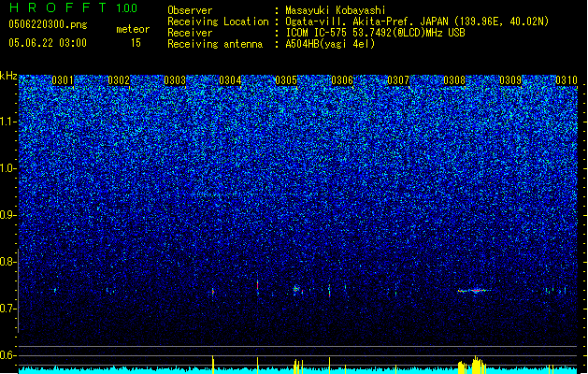Click the meteor count value 15
The height and width of the screenshot is (374, 588).
tap(136, 43)
